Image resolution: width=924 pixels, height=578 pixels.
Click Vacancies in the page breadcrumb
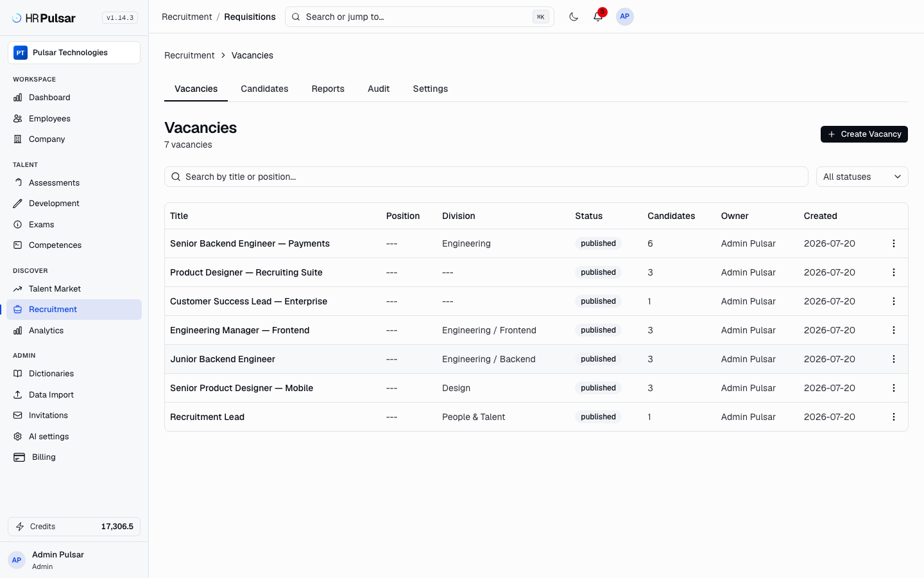pyautogui.click(x=252, y=55)
